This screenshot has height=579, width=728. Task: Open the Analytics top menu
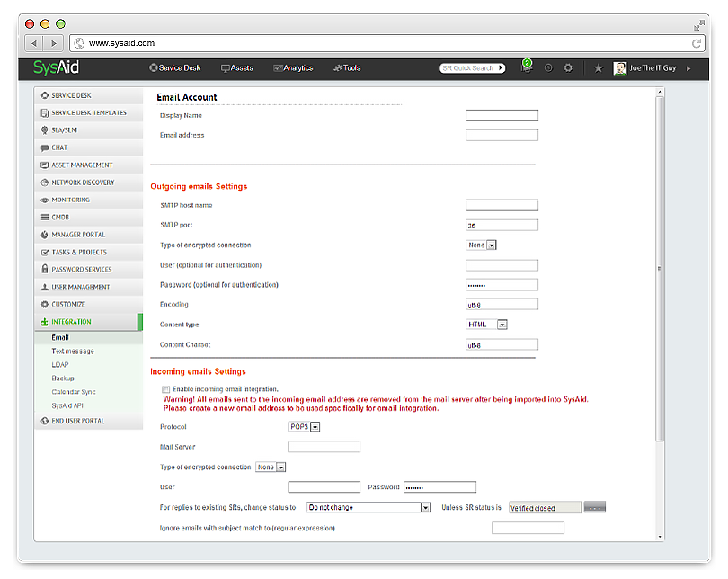coord(293,67)
